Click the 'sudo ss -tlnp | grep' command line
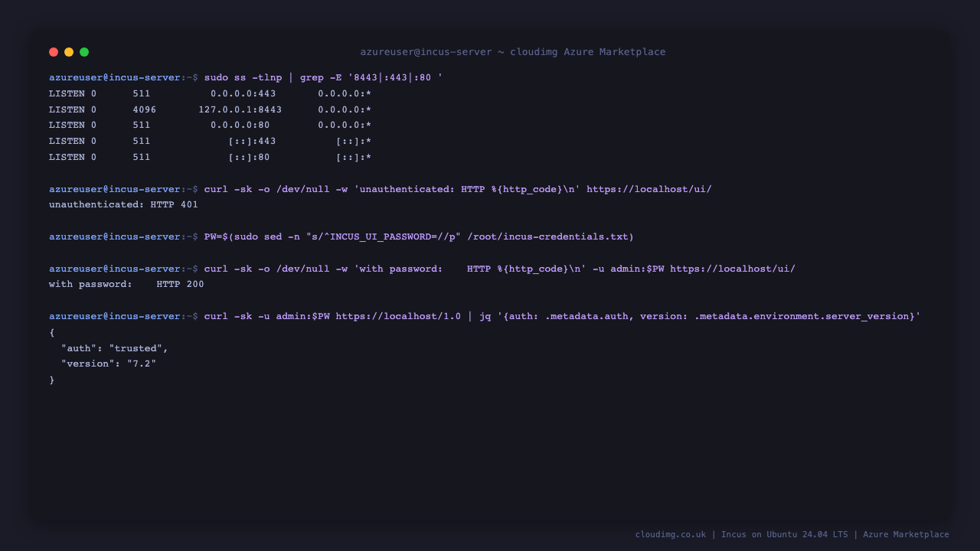The image size is (980, 551). [x=246, y=78]
